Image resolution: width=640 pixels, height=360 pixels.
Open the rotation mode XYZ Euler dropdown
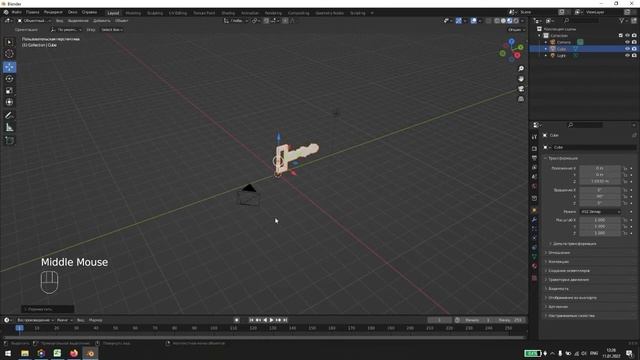600,211
